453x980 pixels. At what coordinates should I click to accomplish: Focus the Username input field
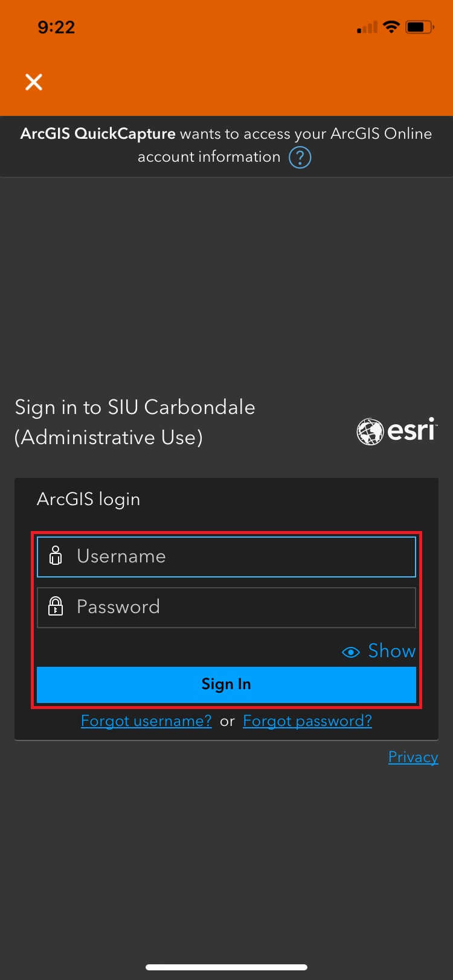(226, 556)
